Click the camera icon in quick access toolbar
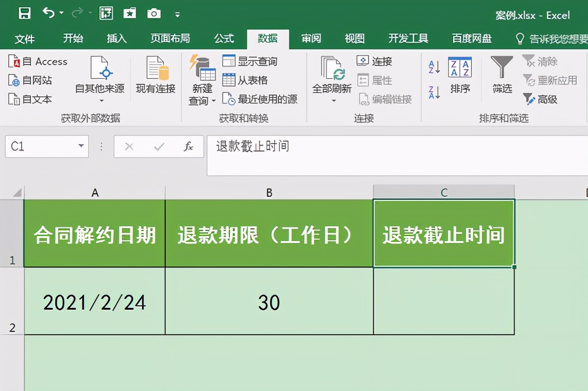This screenshot has height=391, width=588. 154,13
